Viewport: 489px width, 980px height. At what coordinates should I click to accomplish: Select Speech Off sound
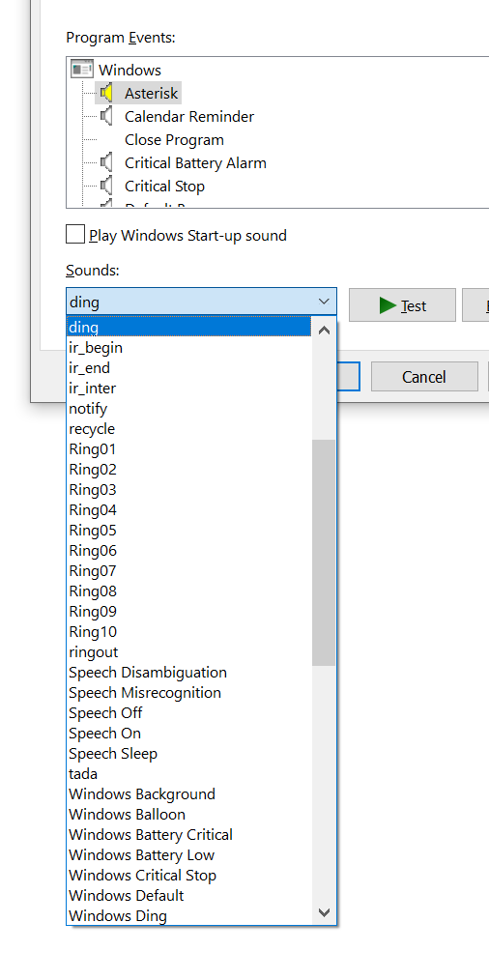(x=188, y=713)
